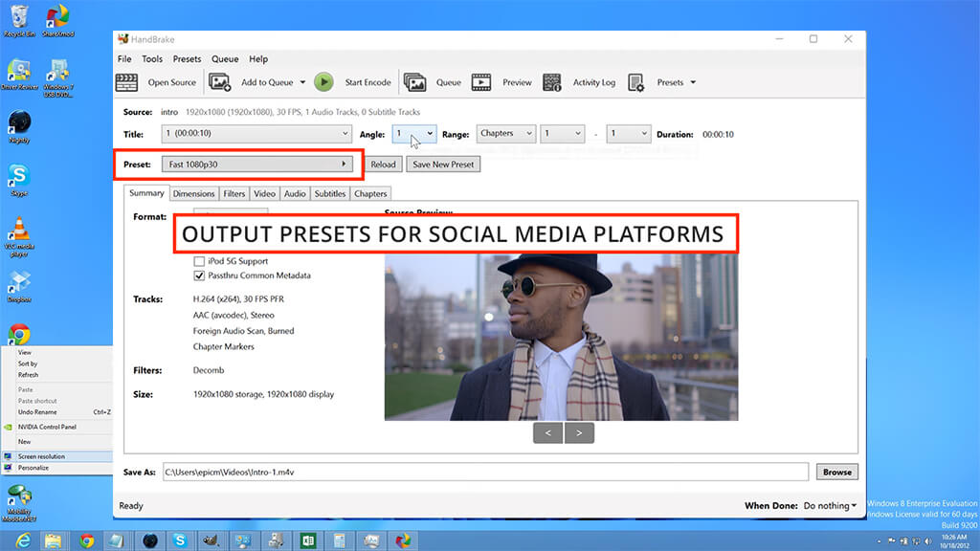980x551 pixels.
Task: Click the Open Source film icon
Action: coord(129,83)
